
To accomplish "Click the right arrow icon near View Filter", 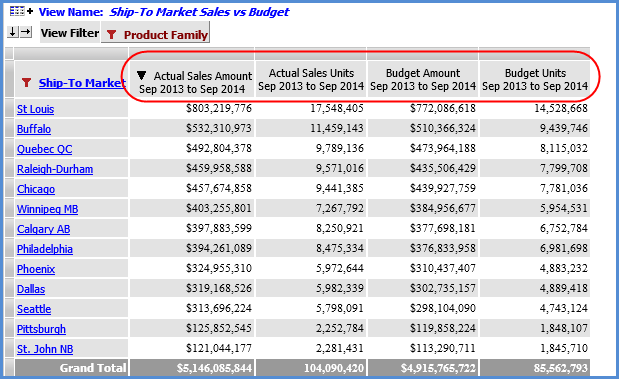I will [x=26, y=32].
